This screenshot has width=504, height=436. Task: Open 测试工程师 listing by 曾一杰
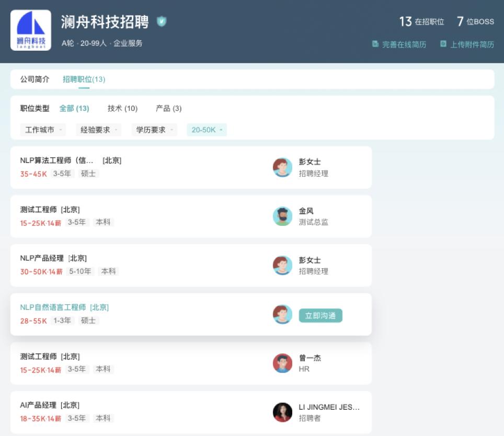(x=191, y=363)
